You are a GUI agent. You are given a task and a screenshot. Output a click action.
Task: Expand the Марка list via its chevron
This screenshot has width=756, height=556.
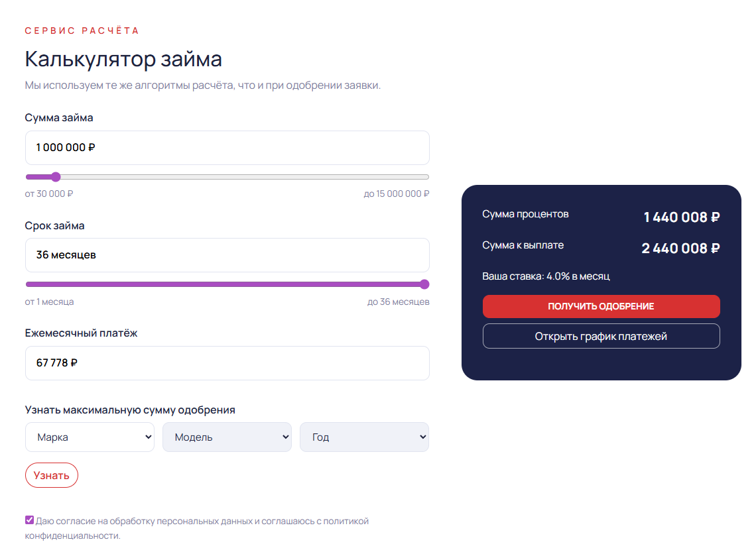pyautogui.click(x=147, y=437)
